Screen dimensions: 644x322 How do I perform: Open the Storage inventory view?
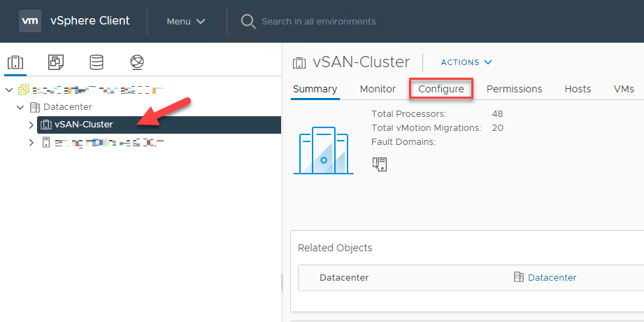tap(96, 62)
